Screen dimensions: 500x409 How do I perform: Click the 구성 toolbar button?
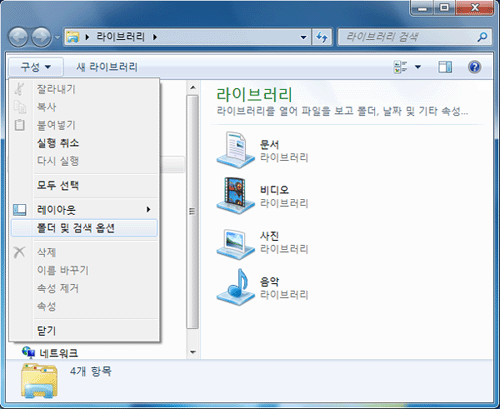[36, 67]
